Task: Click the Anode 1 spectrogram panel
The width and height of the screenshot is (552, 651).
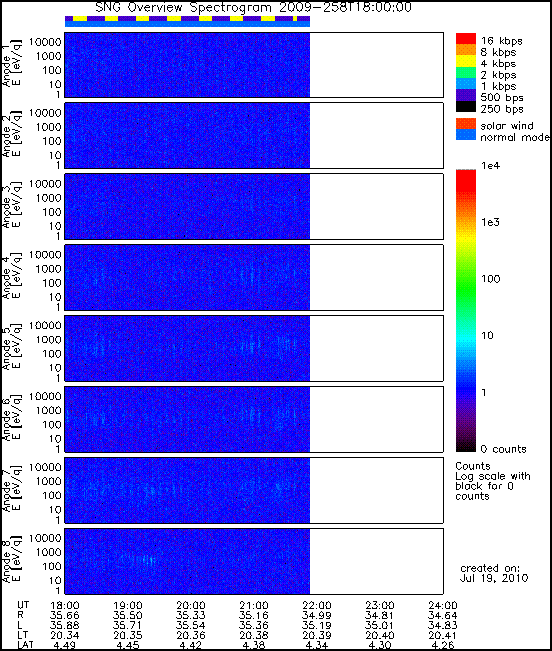Action: click(254, 65)
